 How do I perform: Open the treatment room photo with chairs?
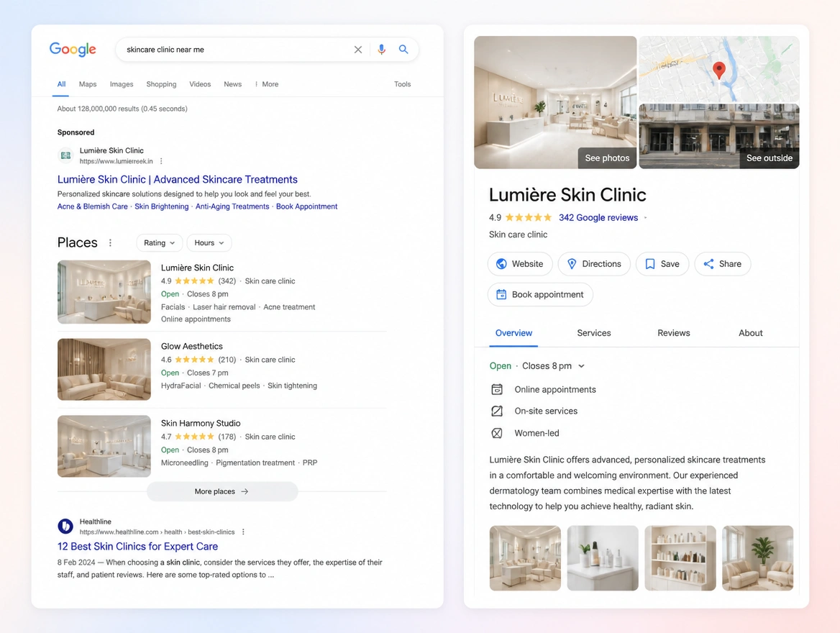click(x=525, y=558)
